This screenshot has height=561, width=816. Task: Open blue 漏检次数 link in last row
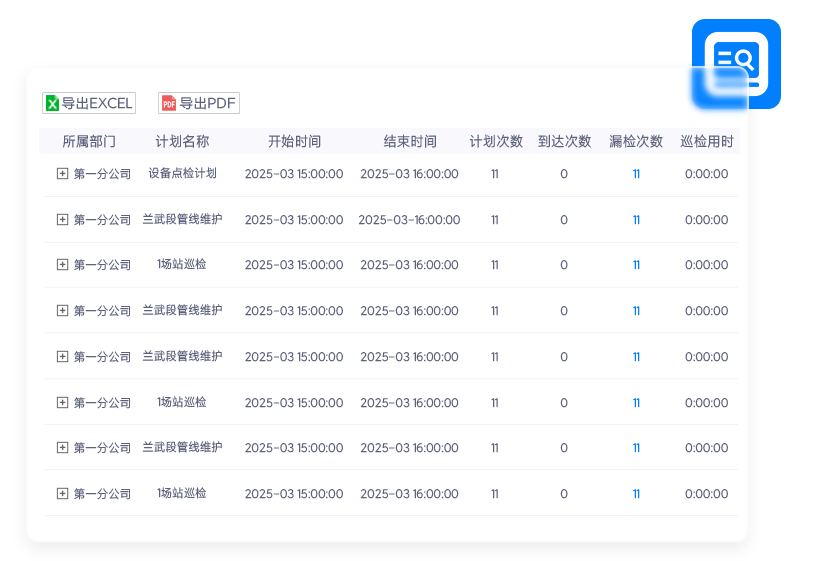(636, 494)
